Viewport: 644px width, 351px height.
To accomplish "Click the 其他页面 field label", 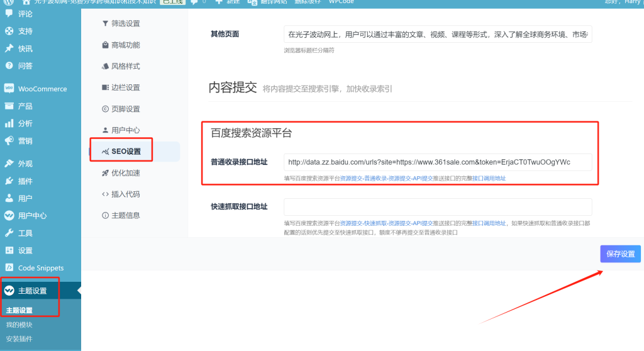I will (225, 34).
